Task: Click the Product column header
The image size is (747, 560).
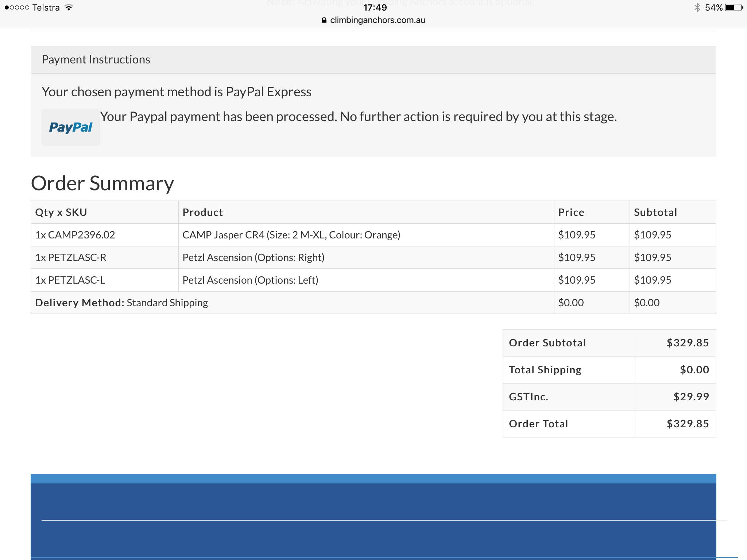Action: pyautogui.click(x=202, y=212)
